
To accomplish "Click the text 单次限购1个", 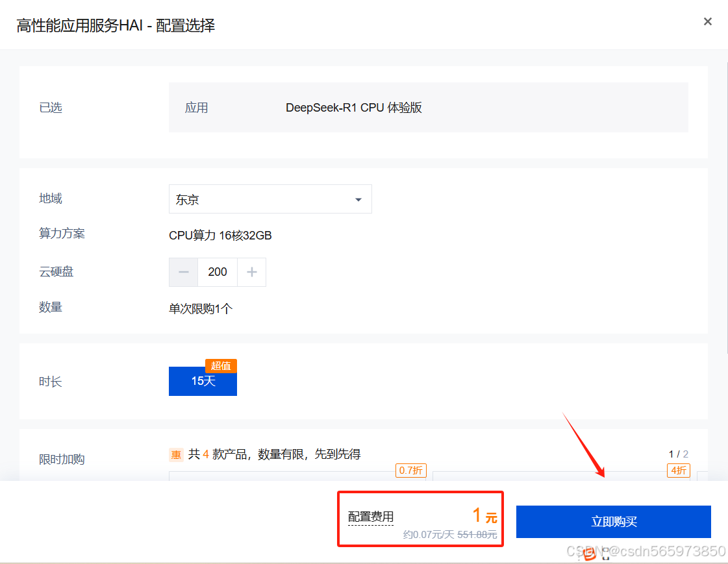I will click(x=201, y=308).
